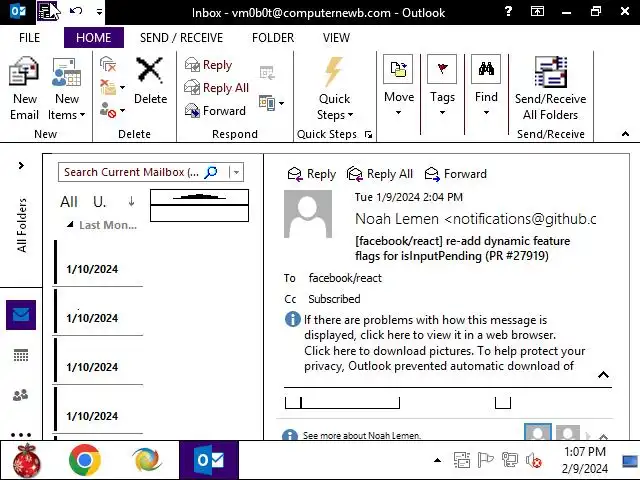Click the search magnifier icon
Screen dimensions: 640x480
click(211, 172)
